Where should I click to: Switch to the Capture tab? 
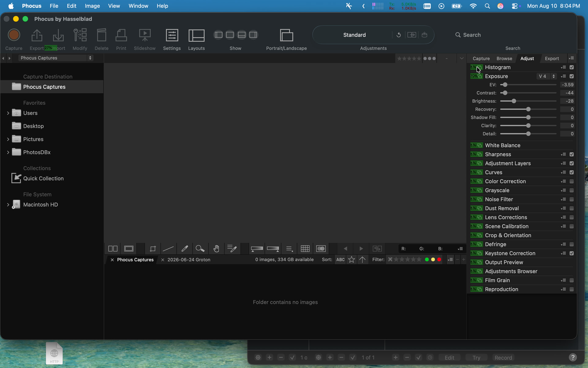tap(481, 59)
